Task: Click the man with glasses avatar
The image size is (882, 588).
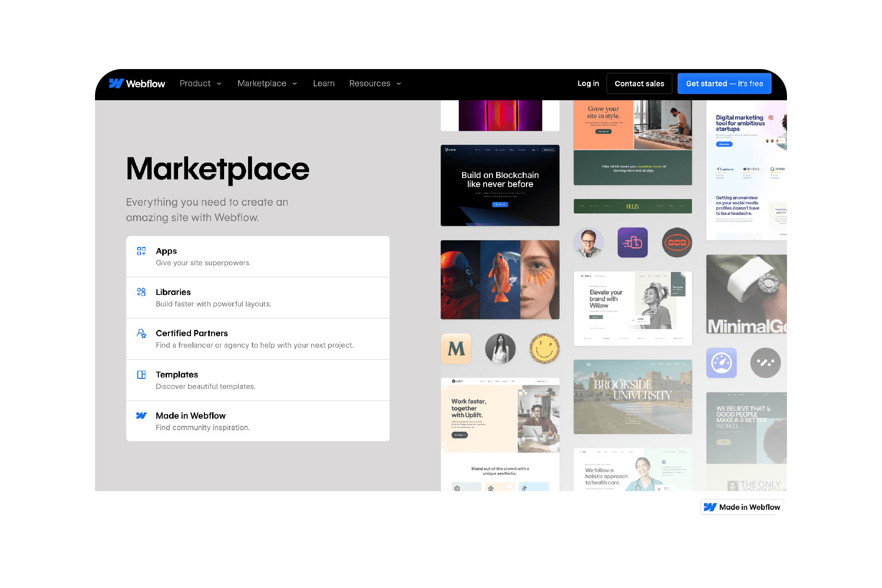Action: pyautogui.click(x=589, y=243)
